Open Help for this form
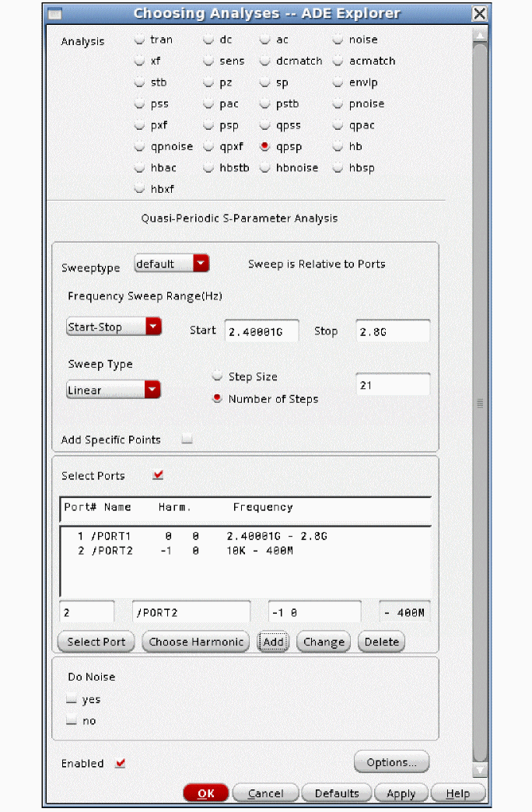 tap(458, 793)
